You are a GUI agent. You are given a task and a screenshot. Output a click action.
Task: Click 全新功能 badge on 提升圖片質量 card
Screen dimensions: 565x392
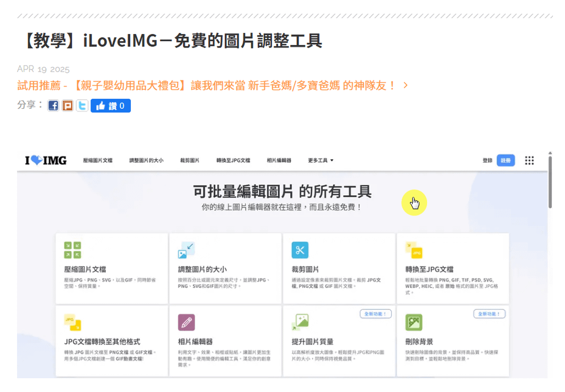click(x=375, y=314)
